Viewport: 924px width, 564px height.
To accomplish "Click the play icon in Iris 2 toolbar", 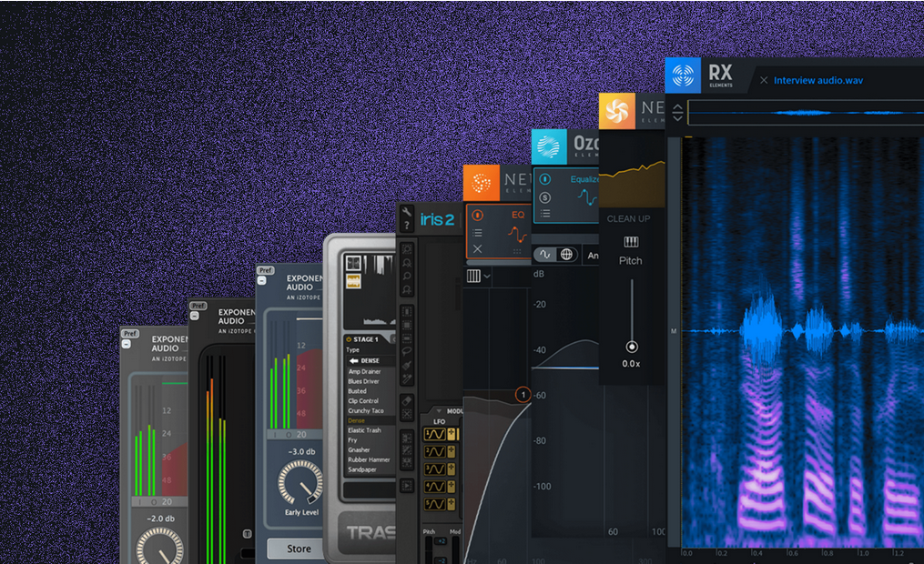I will tap(407, 486).
